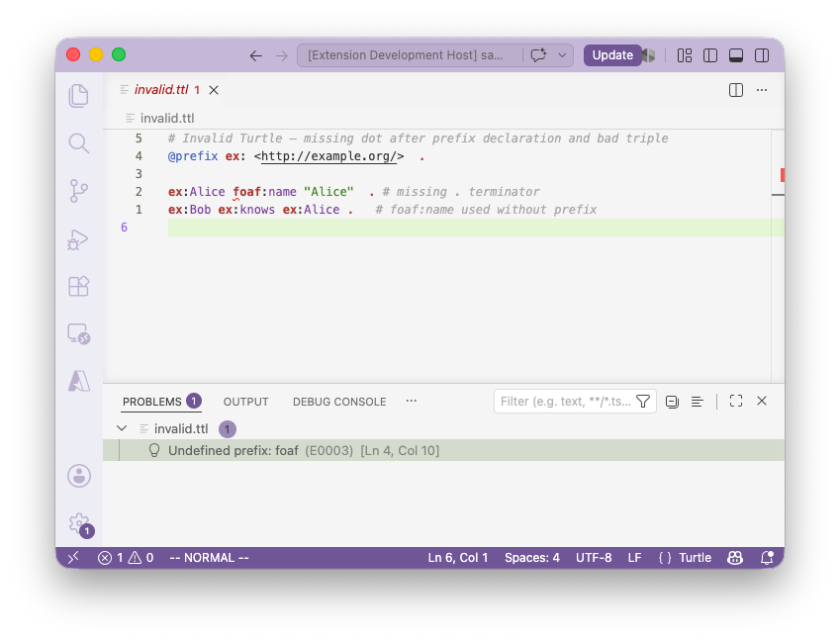Image resolution: width=840 pixels, height=642 pixels.
Task: Toggle problems view as table or tree
Action: (x=697, y=402)
